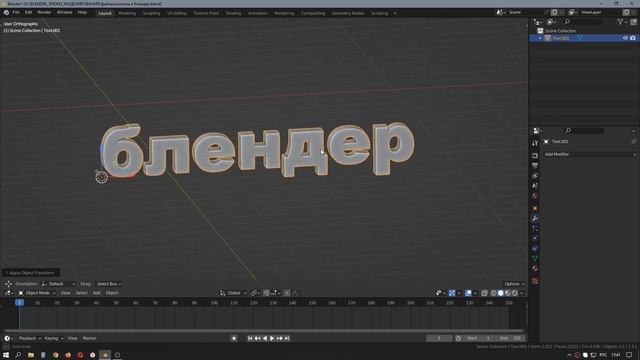Jump to the first frame of the timeline
640x360 pixels.
click(x=250, y=338)
